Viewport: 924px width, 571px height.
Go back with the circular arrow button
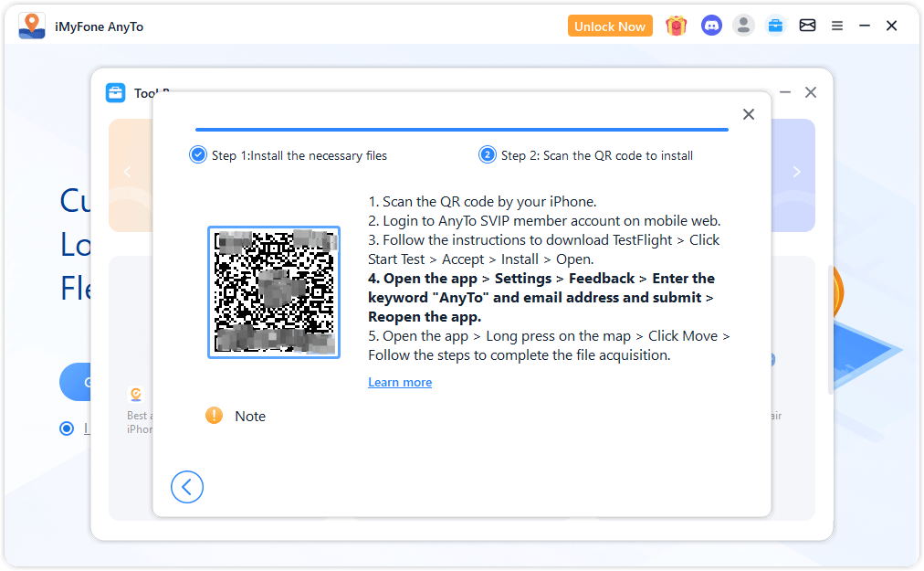[x=187, y=487]
